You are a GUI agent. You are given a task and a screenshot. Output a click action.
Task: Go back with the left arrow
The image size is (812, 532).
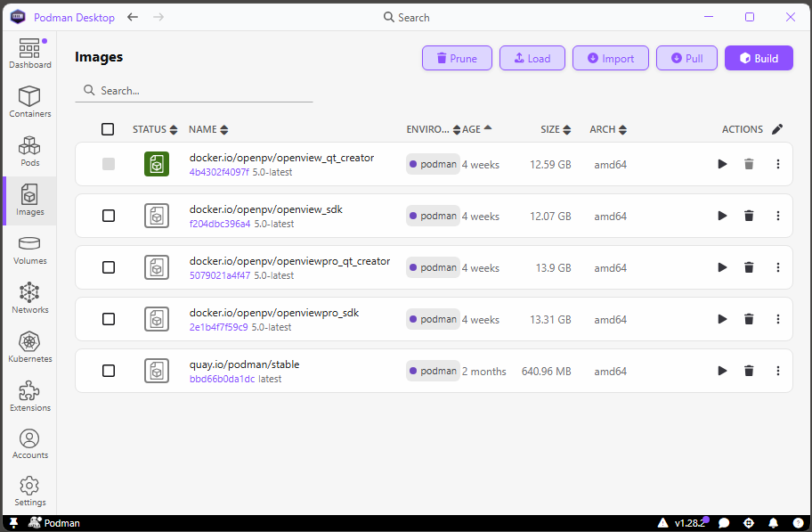click(x=133, y=17)
